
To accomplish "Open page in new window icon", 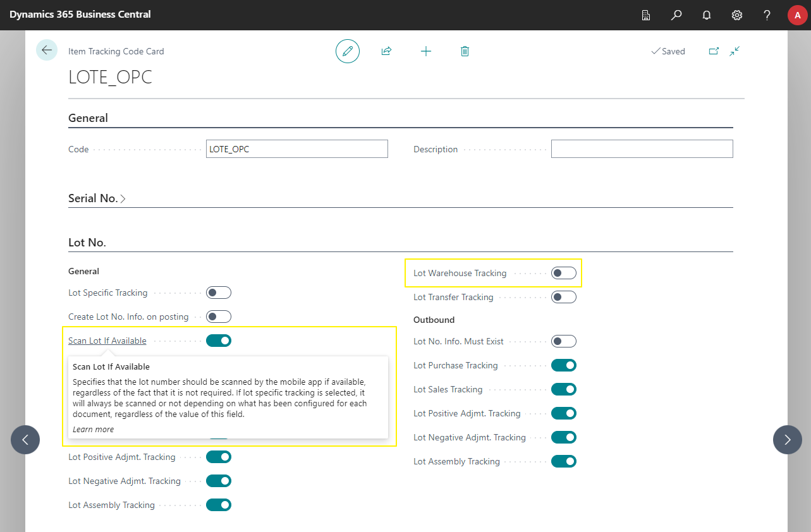I will pos(714,51).
